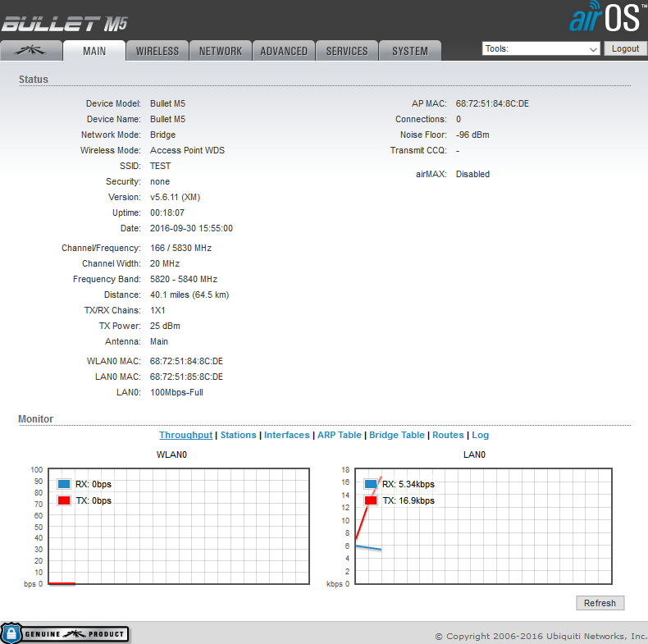The width and height of the screenshot is (648, 644).
Task: Open the Throughput monitor link
Action: 186,435
